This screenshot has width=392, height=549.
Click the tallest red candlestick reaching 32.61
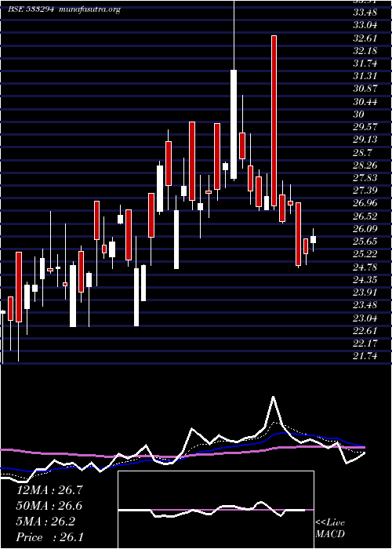click(274, 121)
